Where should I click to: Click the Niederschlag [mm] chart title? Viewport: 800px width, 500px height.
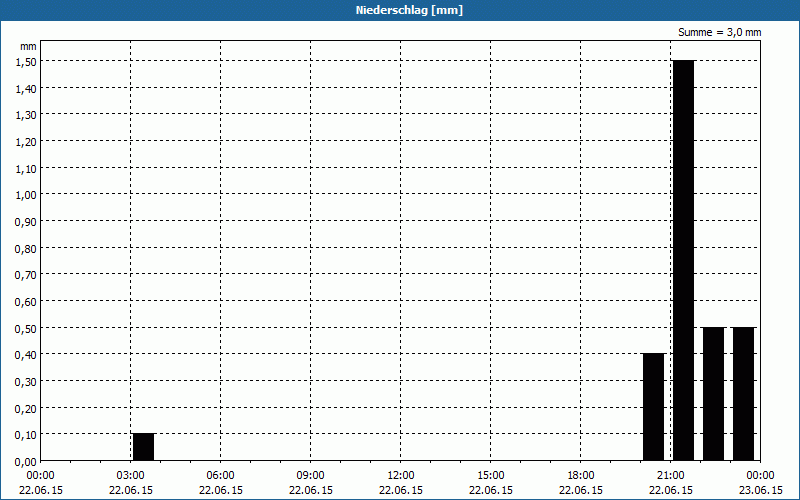409,10
